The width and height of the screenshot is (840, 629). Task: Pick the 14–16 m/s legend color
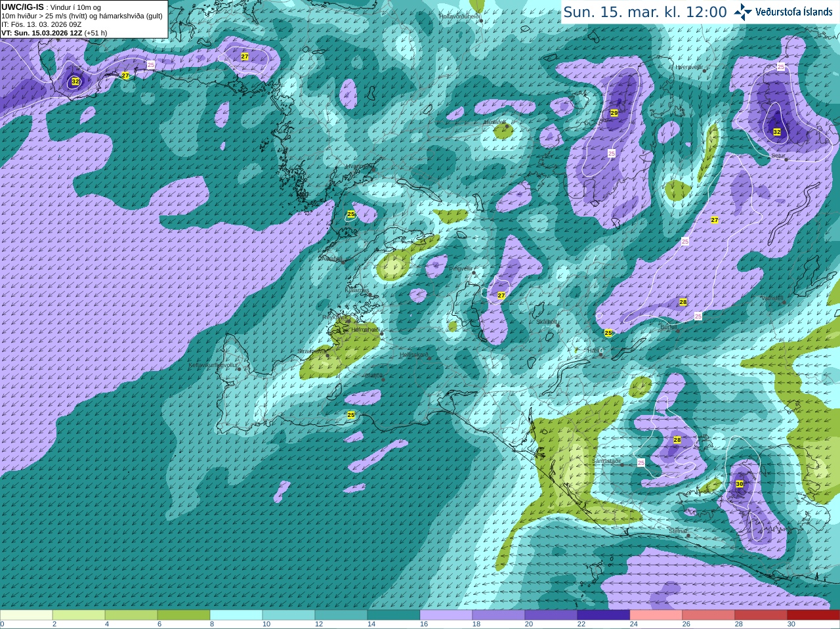point(394,615)
